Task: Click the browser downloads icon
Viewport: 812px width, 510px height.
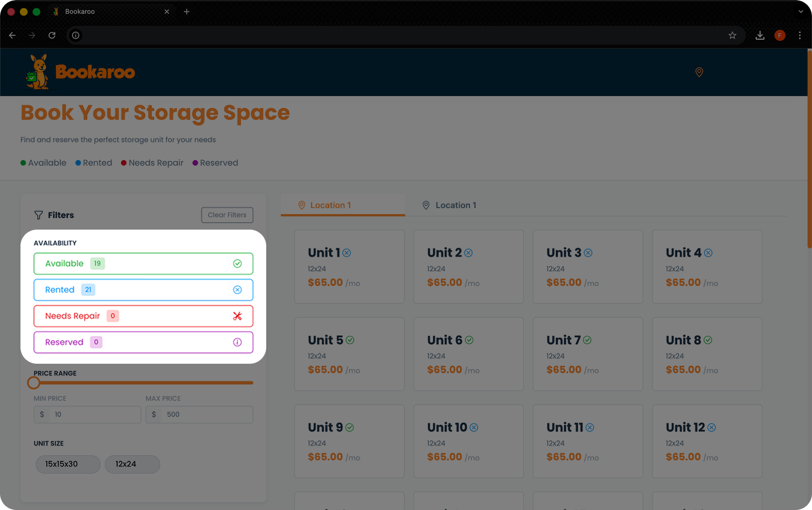Action: tap(760, 35)
